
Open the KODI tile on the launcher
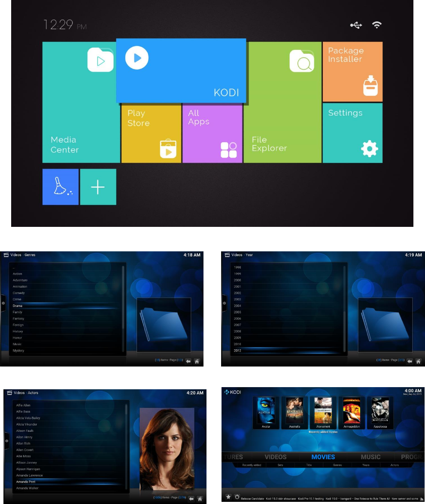pyautogui.click(x=181, y=71)
